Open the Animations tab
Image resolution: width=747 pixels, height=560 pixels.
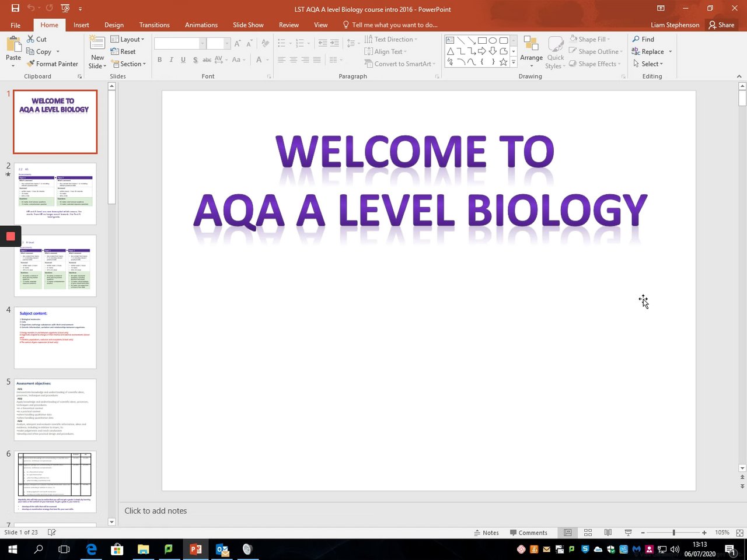201,25
